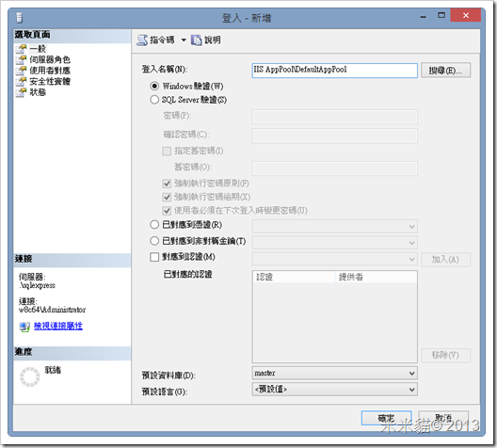Screen dimensions: 497x448
Task: Select 已對應到非對稱金鑰 radio button
Action: 154,241
